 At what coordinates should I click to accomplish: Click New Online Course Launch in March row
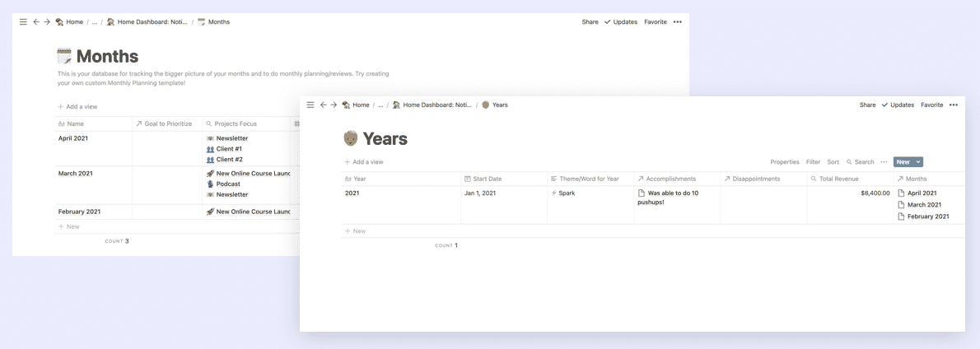click(248, 173)
